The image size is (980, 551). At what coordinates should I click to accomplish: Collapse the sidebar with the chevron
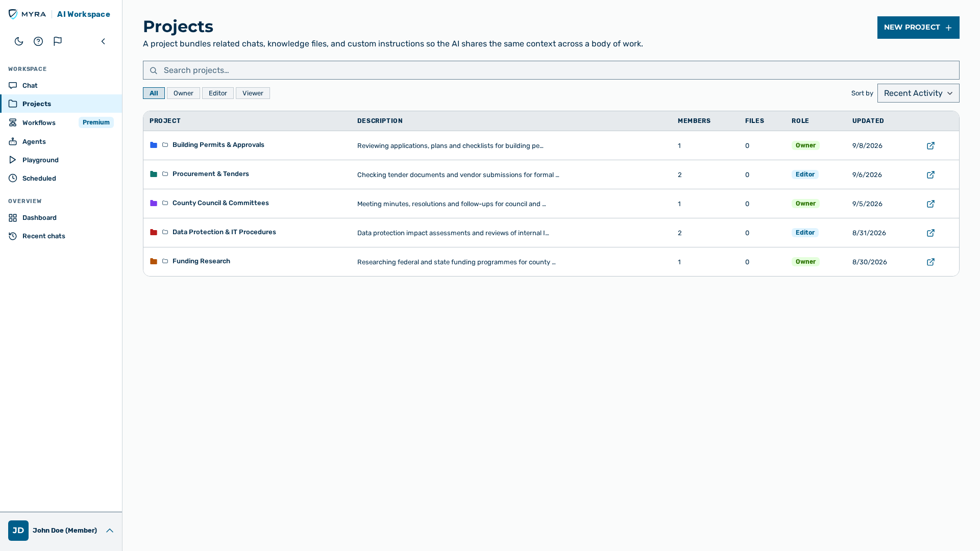103,41
